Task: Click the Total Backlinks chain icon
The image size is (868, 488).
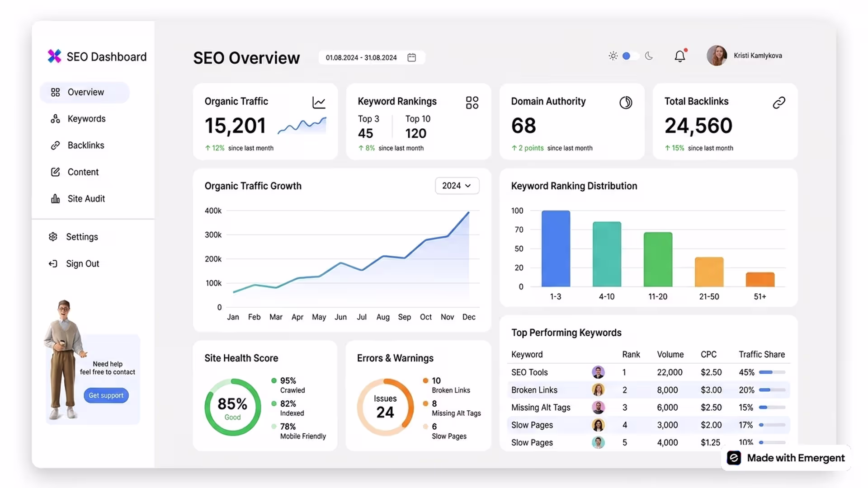Action: point(779,103)
